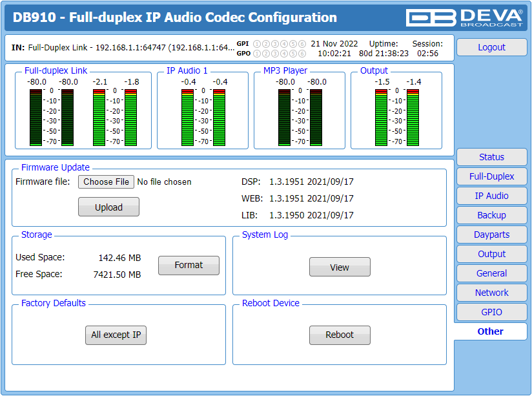Click GPO indicator 4
Viewport: 532px width, 396px height.
(x=284, y=54)
